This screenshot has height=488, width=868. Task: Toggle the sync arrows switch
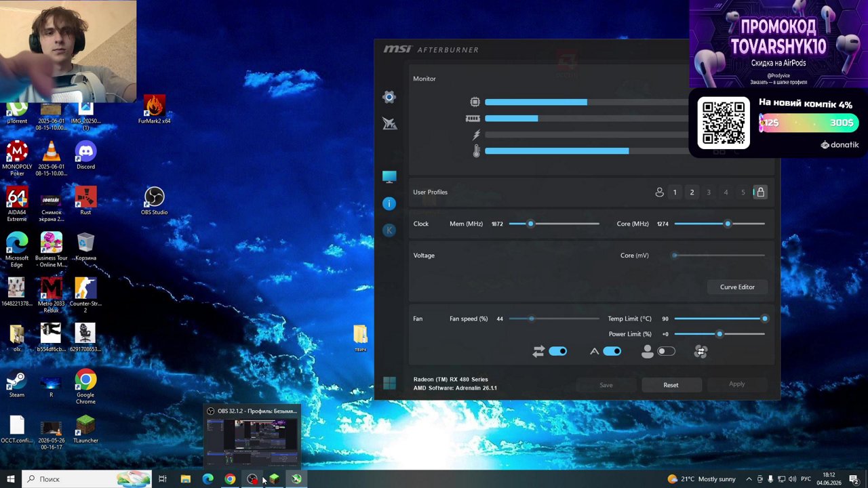557,351
